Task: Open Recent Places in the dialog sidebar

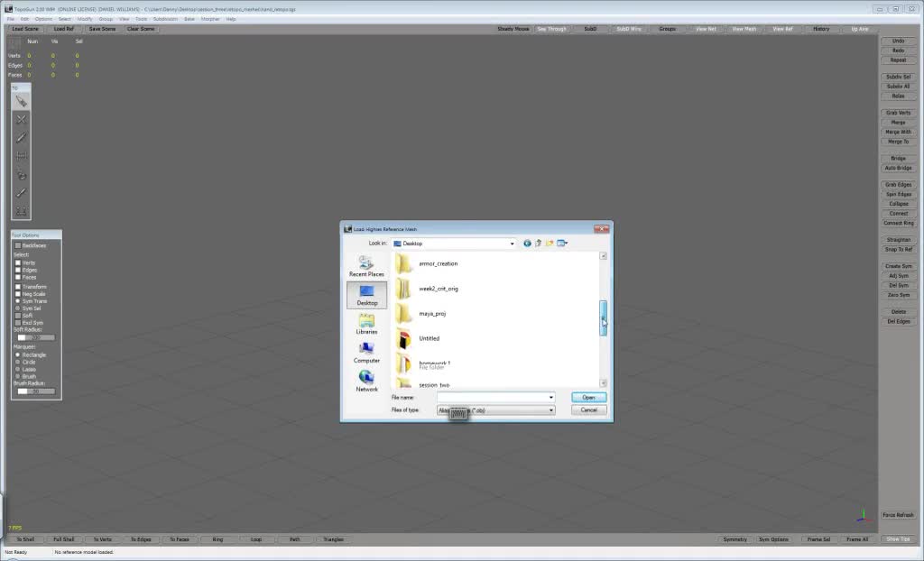Action: (x=366, y=266)
